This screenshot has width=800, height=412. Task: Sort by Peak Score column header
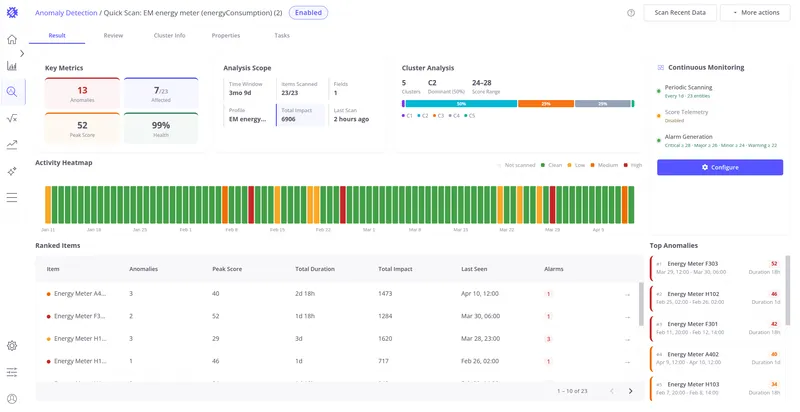pos(227,269)
